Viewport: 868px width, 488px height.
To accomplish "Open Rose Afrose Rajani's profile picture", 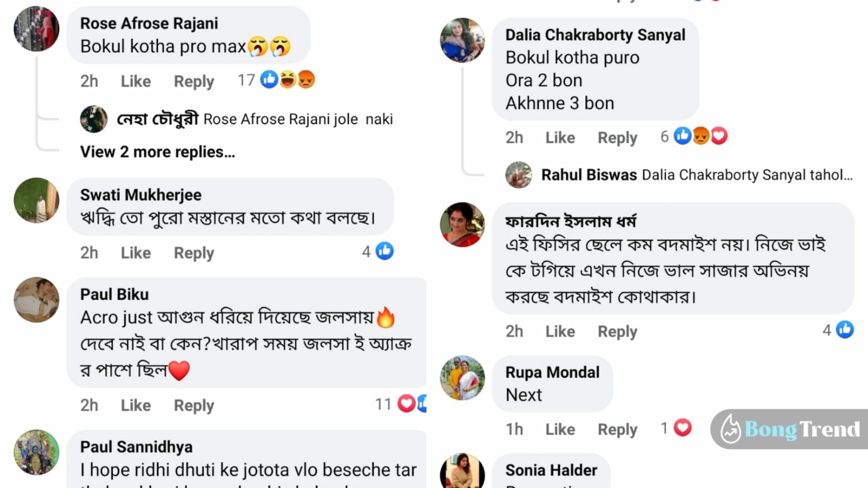I will (x=36, y=29).
